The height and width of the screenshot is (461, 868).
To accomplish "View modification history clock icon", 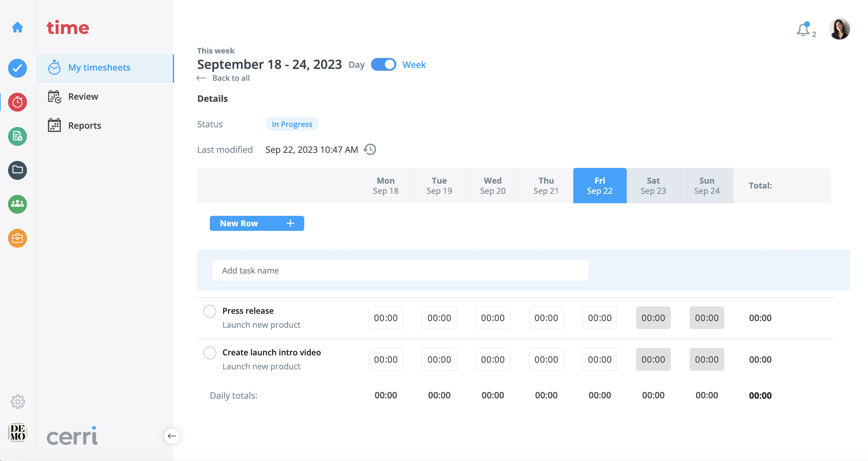I will click(370, 149).
